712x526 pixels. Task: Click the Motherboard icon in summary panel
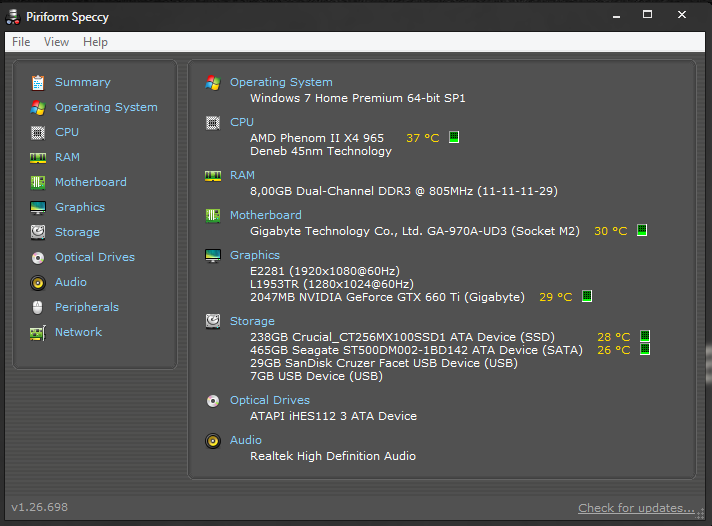tap(213, 216)
